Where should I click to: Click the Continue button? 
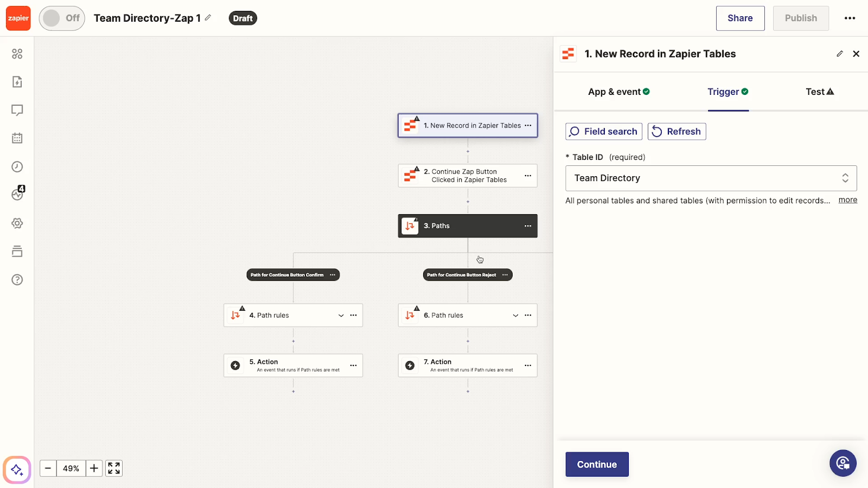tap(597, 465)
